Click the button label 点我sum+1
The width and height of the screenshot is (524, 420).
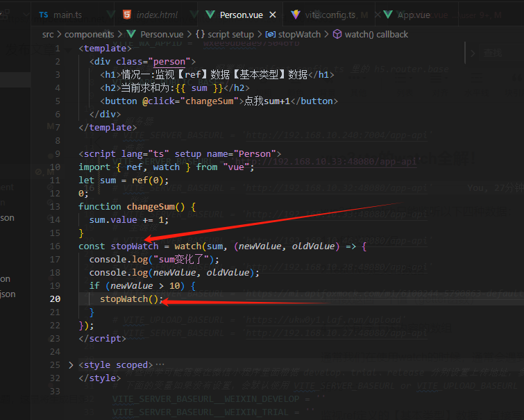(267, 101)
